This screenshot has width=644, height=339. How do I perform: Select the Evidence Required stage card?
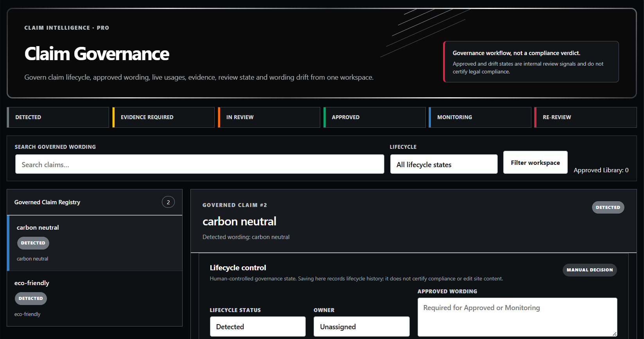163,117
